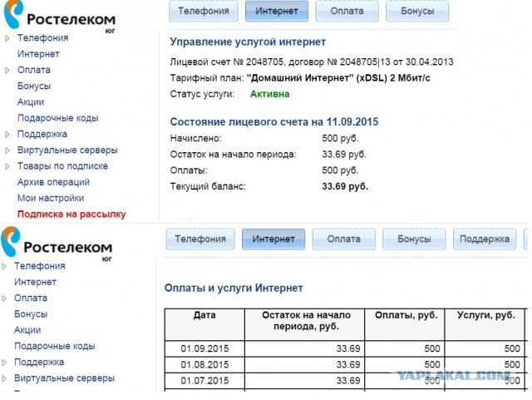532x400 pixels.
Task: Switch to the upper Оплата tab
Action: (x=347, y=11)
